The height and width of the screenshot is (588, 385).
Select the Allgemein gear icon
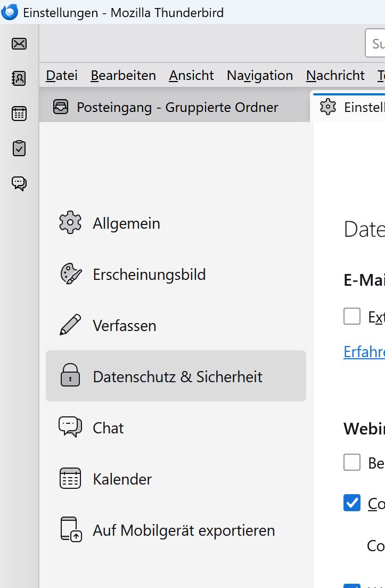[x=70, y=223]
